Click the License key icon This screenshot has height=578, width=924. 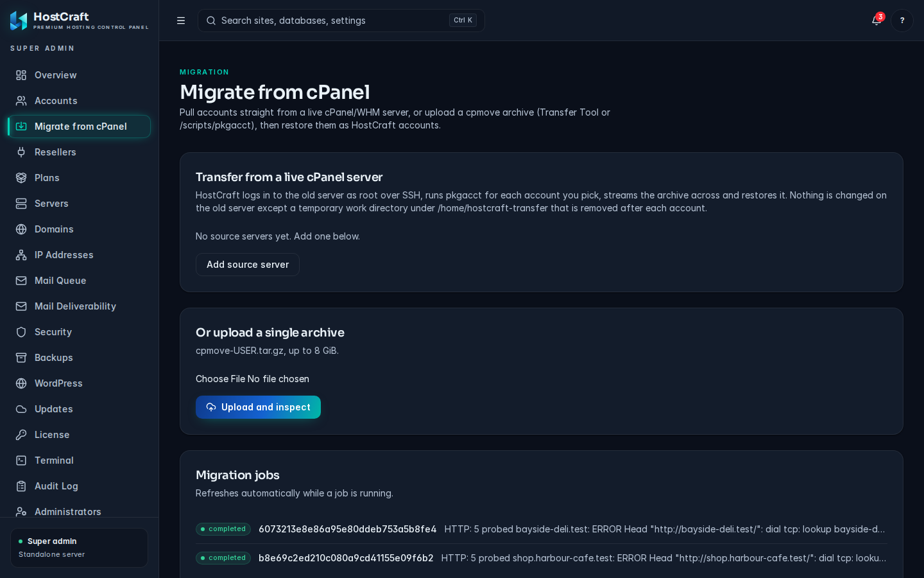pos(21,435)
